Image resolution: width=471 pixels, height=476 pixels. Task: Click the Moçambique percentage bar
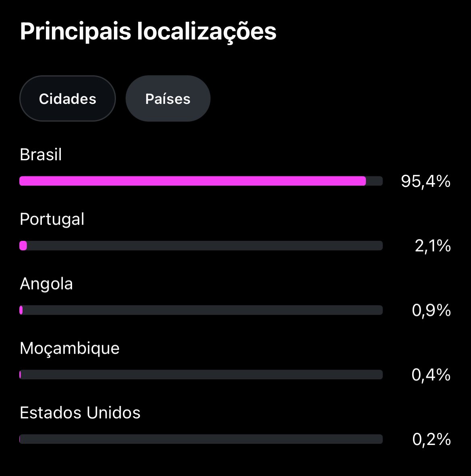pyautogui.click(x=201, y=375)
